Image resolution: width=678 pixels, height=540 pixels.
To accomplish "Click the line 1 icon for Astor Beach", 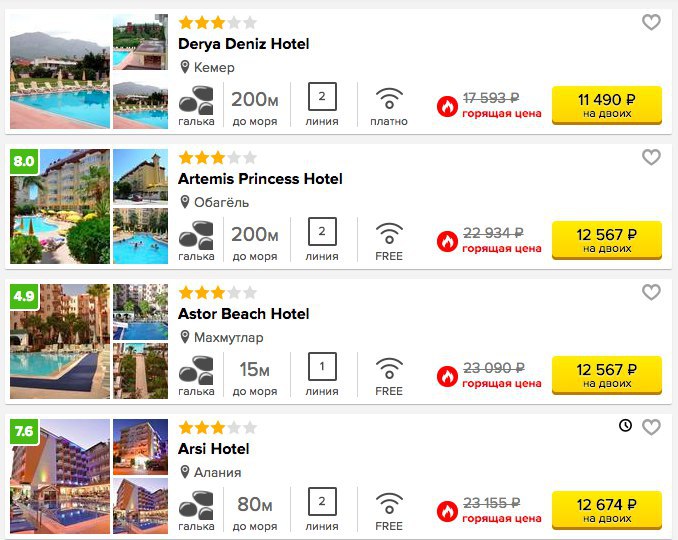I will (322, 366).
